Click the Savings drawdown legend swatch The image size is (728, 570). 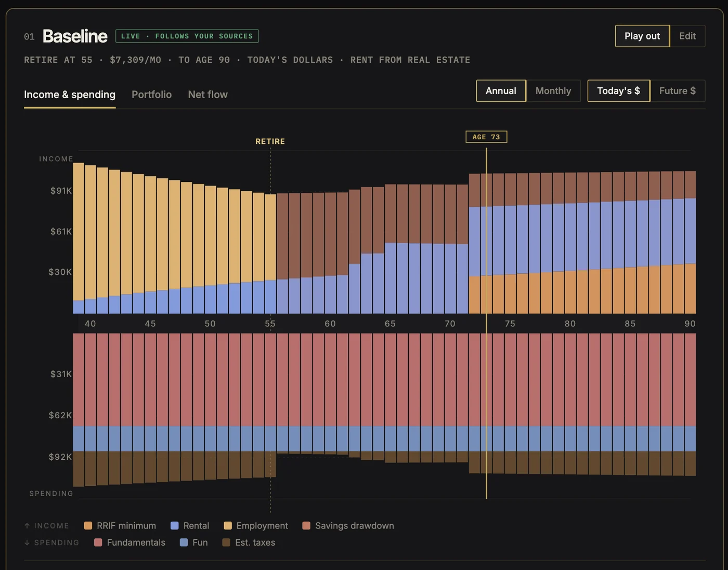(x=306, y=526)
